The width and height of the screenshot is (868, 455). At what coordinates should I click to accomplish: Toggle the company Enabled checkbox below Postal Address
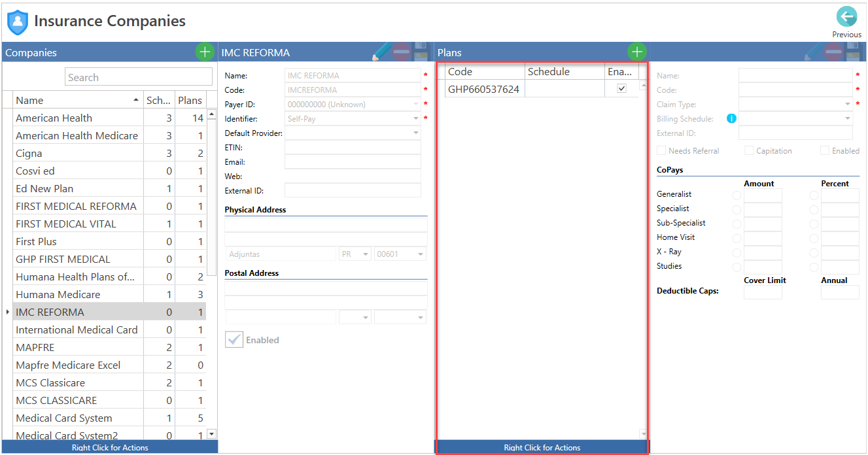point(234,339)
